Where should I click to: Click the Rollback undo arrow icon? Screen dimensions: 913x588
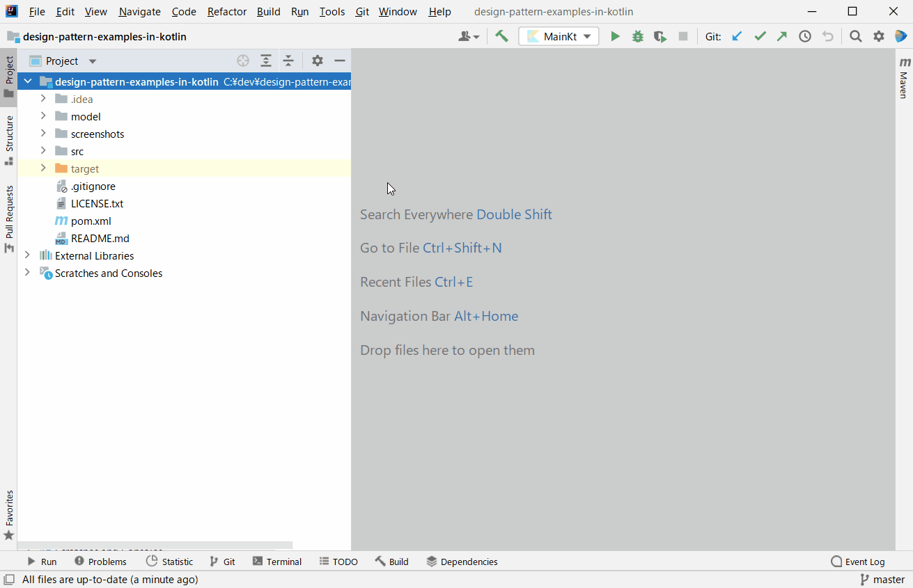pos(827,36)
